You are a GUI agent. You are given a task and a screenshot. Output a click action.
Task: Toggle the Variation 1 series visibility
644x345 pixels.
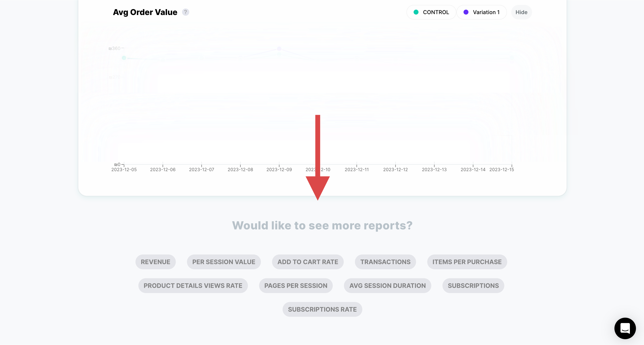coord(481,12)
